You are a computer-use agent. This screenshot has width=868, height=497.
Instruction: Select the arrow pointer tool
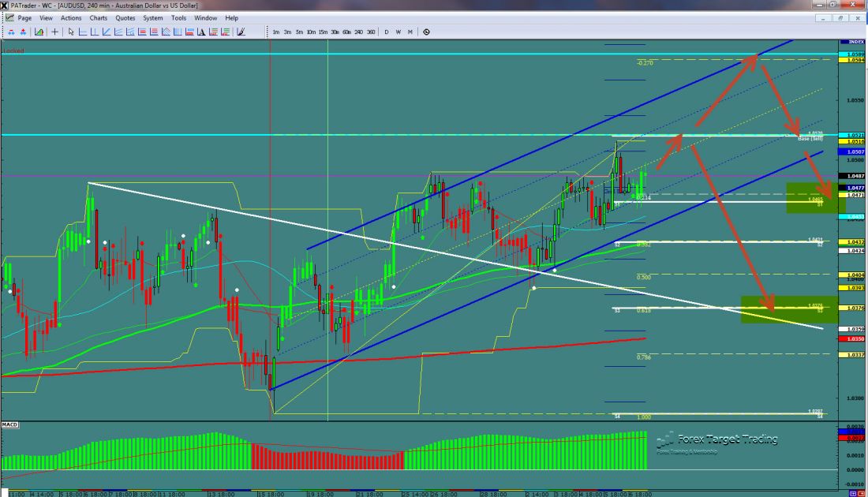[x=71, y=32]
